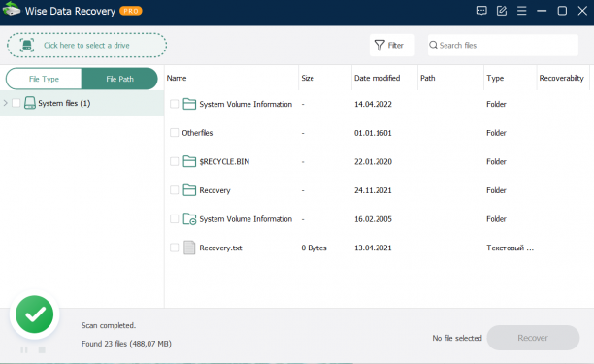Image resolution: width=594 pixels, height=364 pixels.
Task: Click the Found 23 files status text
Action: (x=126, y=344)
